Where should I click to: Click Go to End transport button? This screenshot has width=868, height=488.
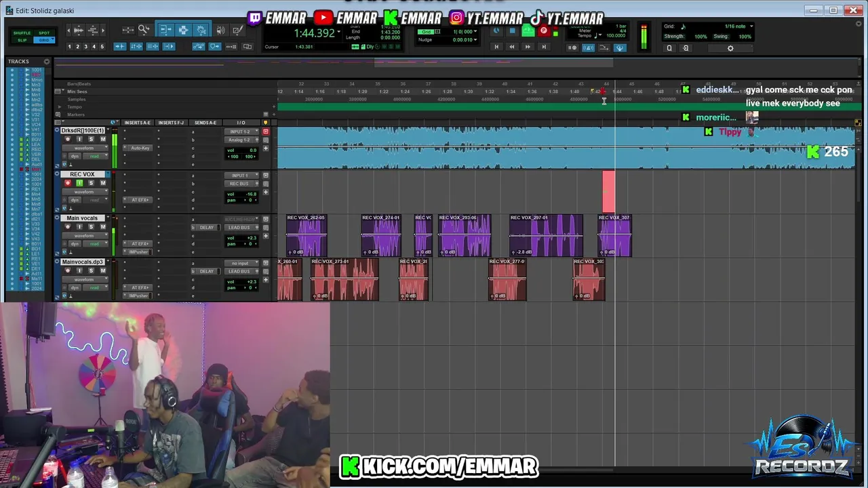(544, 47)
